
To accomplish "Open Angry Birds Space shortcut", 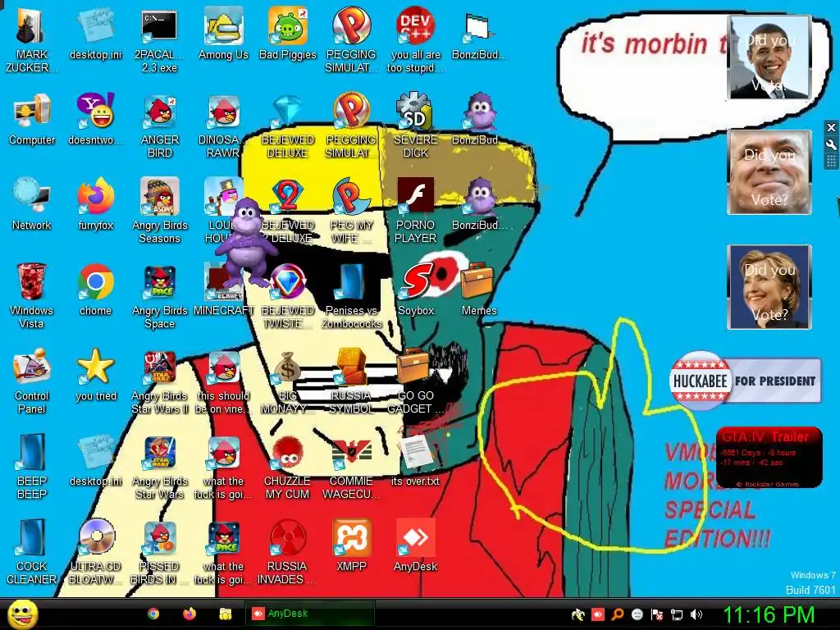I will coord(160,295).
